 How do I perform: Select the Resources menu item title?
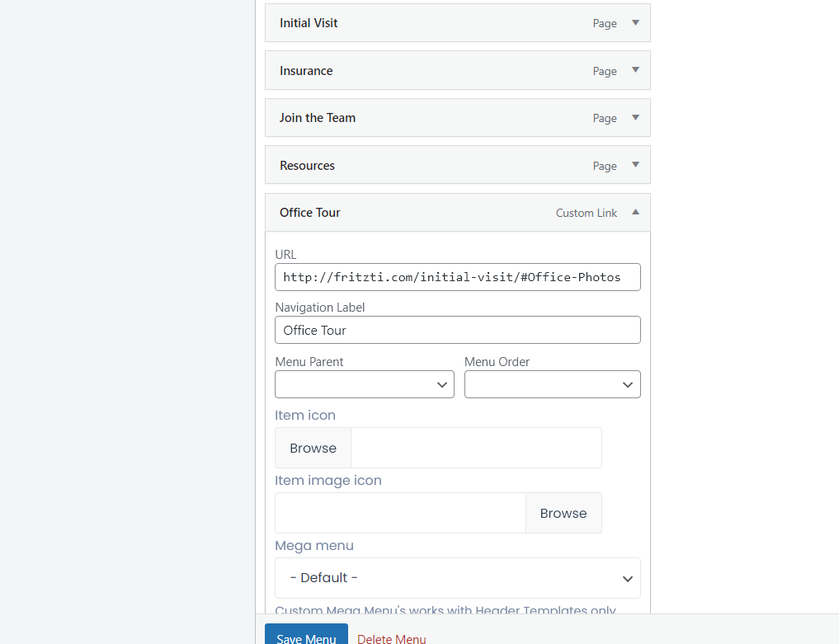coord(307,166)
